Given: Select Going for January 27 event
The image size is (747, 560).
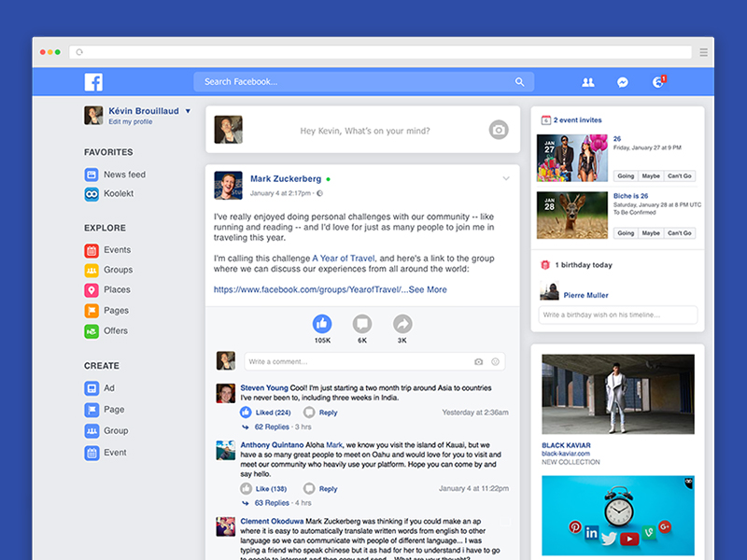Looking at the screenshot, I should point(626,176).
